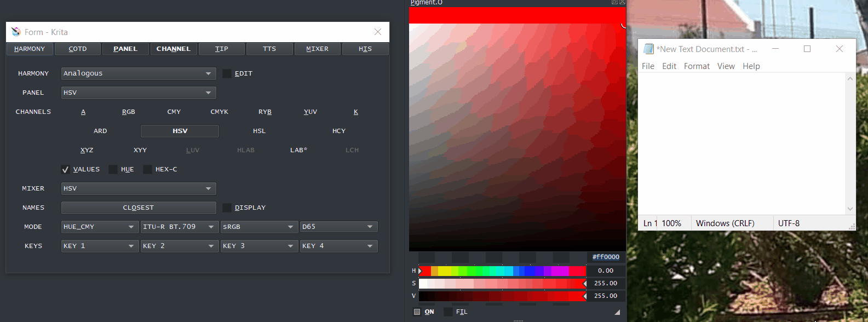868x322 pixels.
Task: Expand the KEY 2 dropdown
Action: 180,246
